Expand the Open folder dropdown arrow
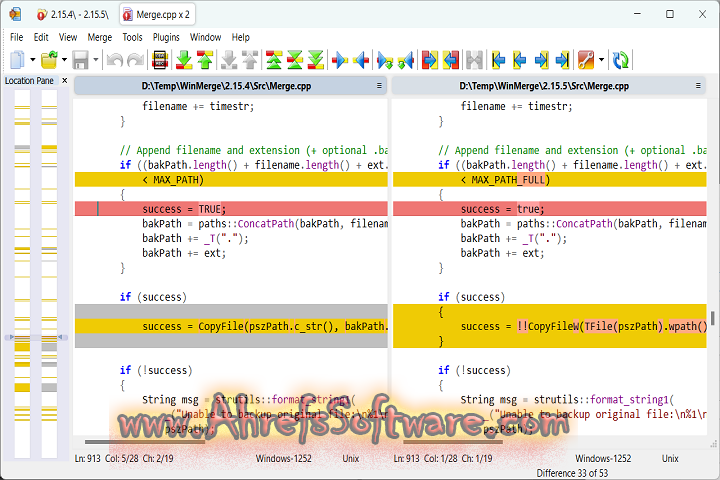This screenshot has width=720, height=480. click(64, 60)
